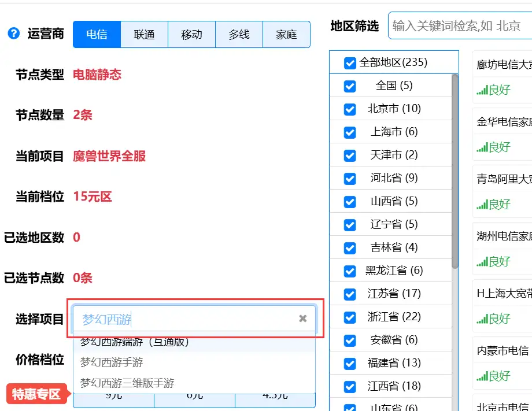This screenshot has width=532, height=411.
Task: Click signal icon under 廊坊电信 node
Action: (x=482, y=91)
